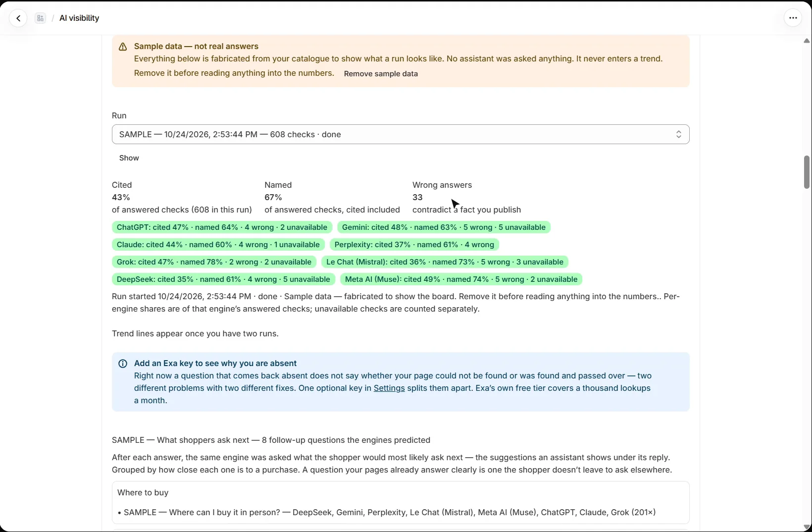Click 'Where can I buy it in person?' row

click(x=386, y=513)
